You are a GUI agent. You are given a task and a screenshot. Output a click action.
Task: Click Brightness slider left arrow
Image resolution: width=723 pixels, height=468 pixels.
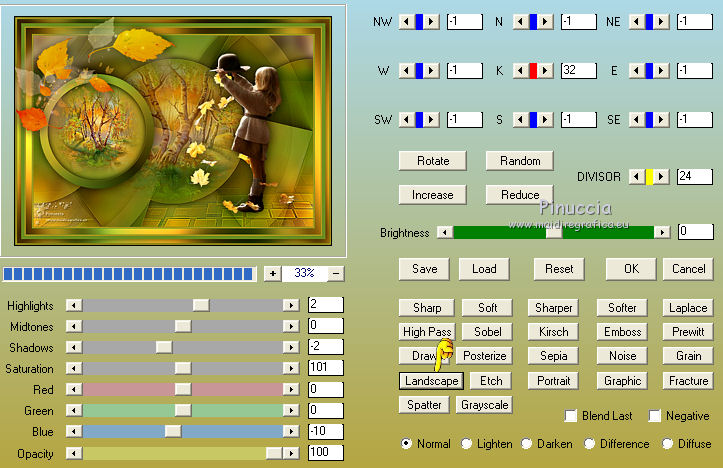[445, 232]
